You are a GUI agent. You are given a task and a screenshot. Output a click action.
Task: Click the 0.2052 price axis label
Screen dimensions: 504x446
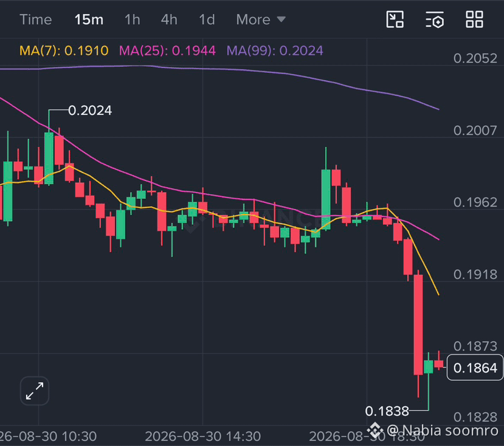475,58
